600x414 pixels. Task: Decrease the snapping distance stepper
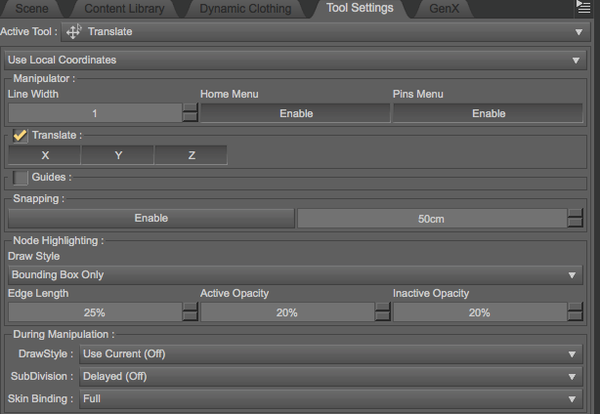point(575,223)
